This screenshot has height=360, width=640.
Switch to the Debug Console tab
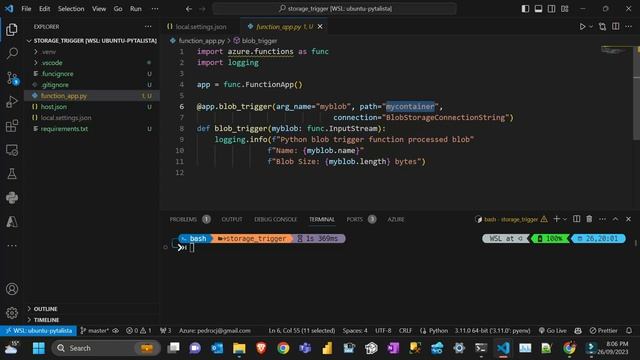point(276,220)
